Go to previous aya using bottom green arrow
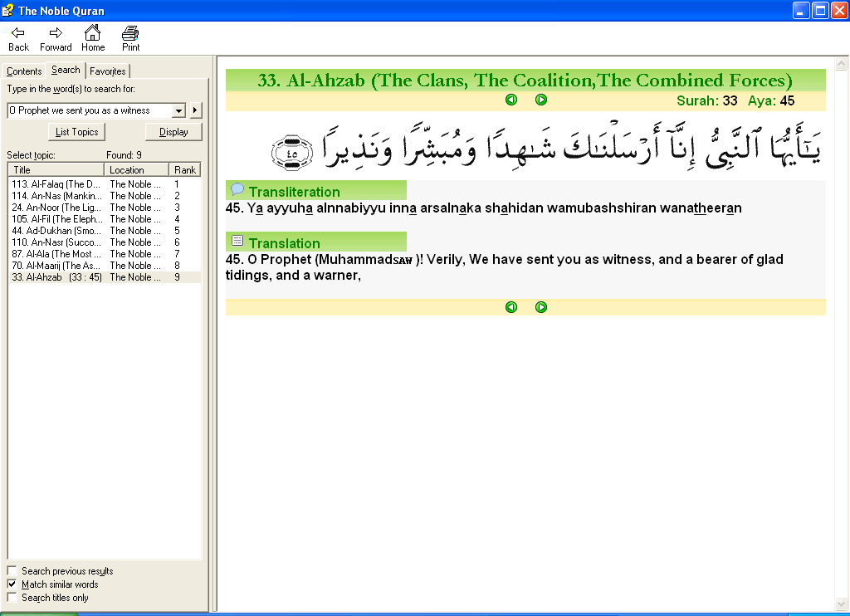Screen dimensions: 850x616 (511, 307)
